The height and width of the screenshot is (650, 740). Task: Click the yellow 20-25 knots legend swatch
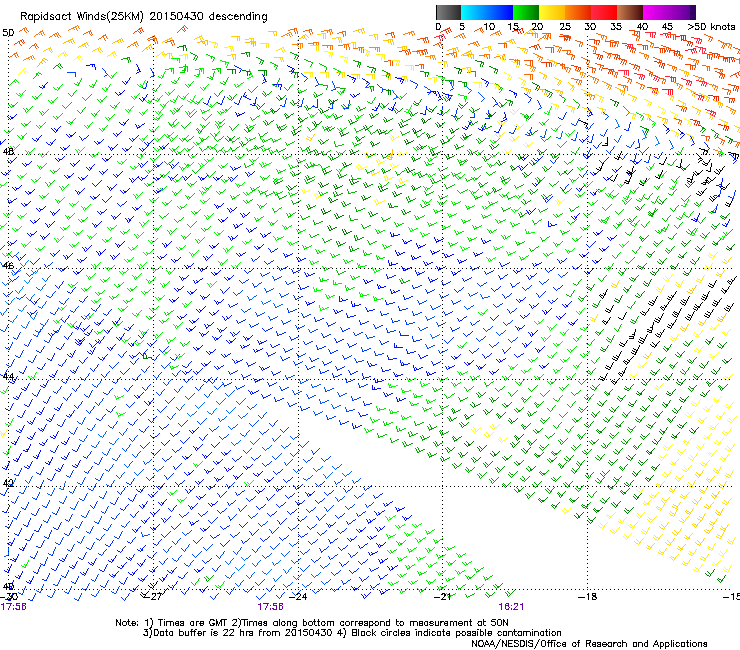552,12
